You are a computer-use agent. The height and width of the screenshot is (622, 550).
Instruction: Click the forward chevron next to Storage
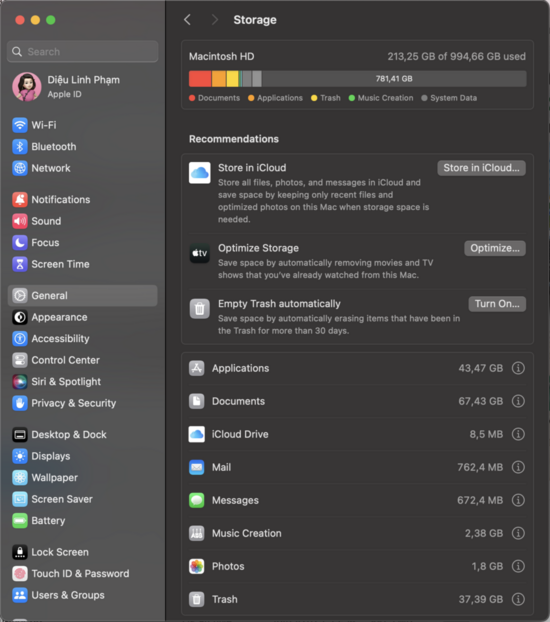(x=215, y=19)
